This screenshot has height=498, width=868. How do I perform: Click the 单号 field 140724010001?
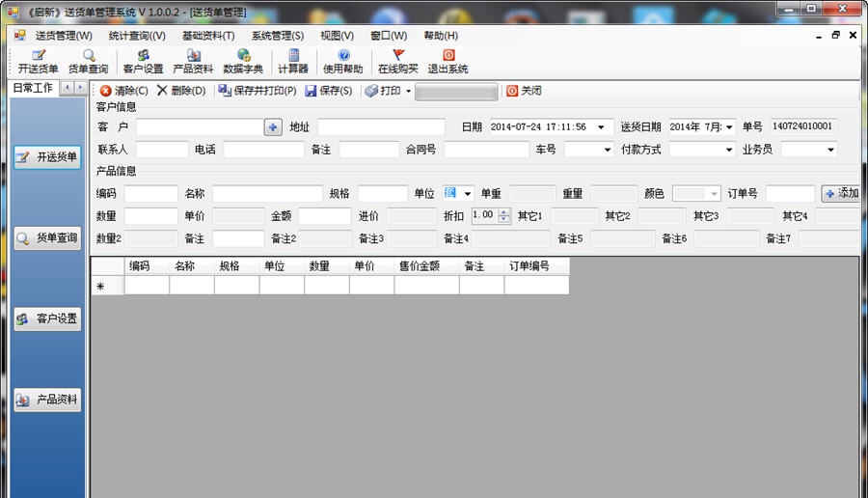(802, 126)
